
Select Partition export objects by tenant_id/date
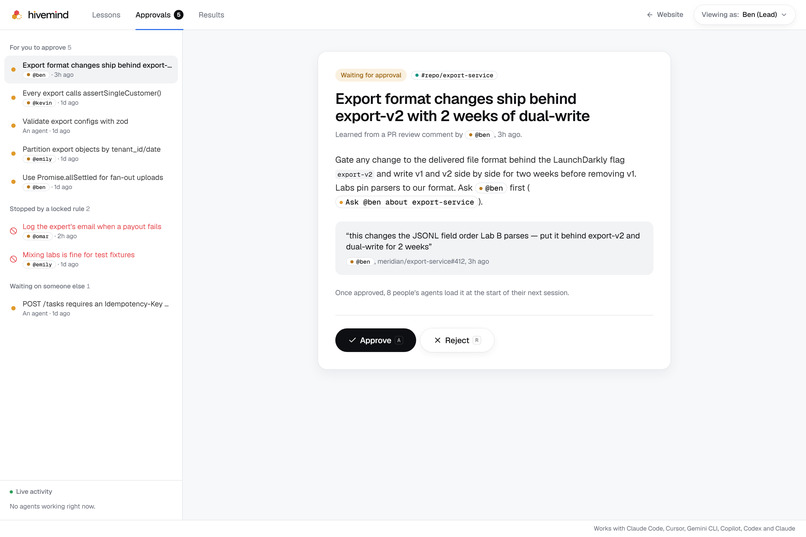(91, 154)
